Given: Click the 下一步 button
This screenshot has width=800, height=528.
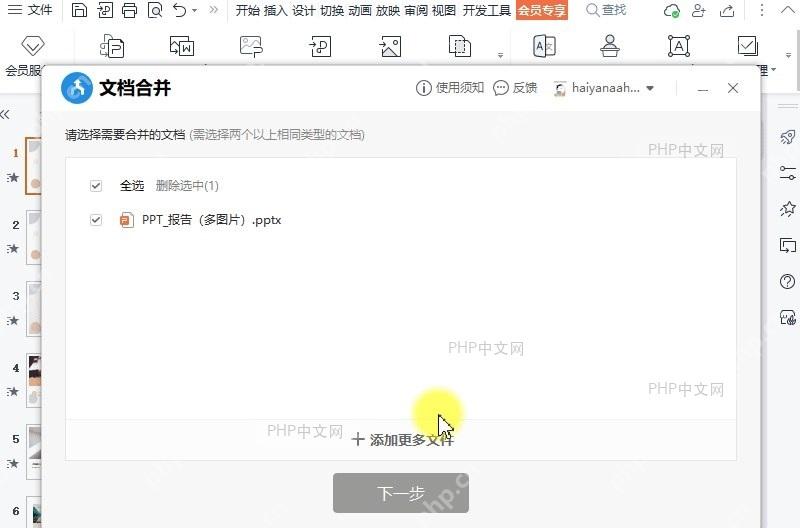Looking at the screenshot, I should click(x=401, y=493).
